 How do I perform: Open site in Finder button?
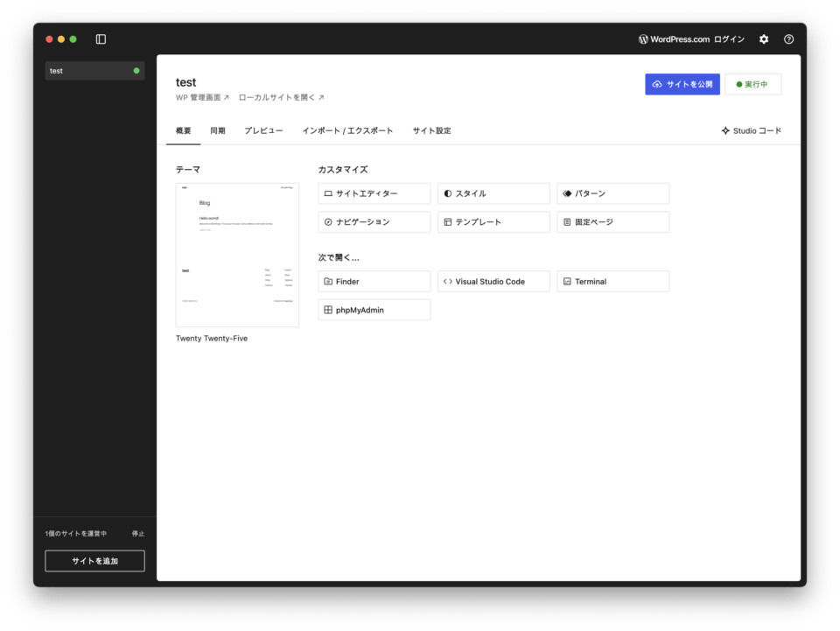pos(374,281)
